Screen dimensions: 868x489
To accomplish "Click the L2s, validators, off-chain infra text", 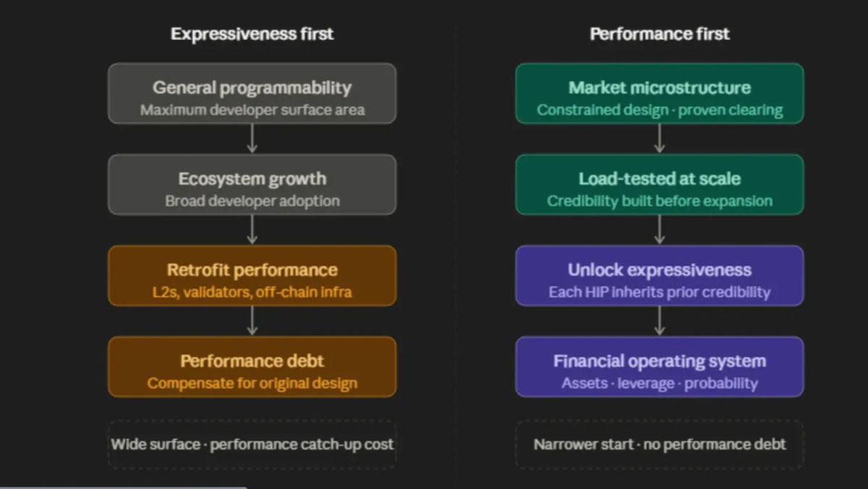I will (252, 292).
